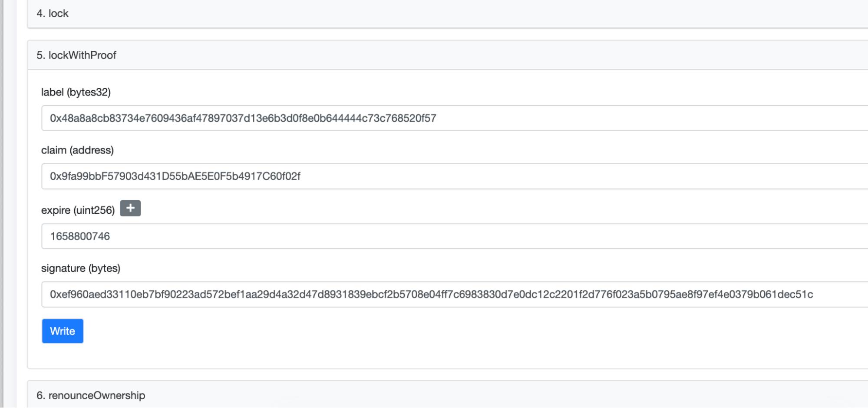Collapse the 5. lockWithProof section header
Viewport: 868px width, 408px height.
pyautogui.click(x=76, y=55)
